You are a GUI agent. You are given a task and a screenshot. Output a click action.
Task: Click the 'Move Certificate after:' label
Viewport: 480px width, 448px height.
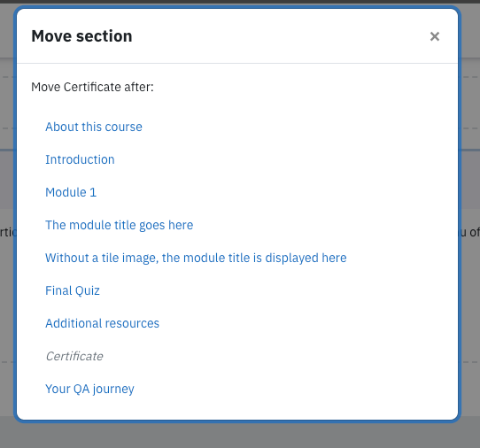click(x=92, y=87)
